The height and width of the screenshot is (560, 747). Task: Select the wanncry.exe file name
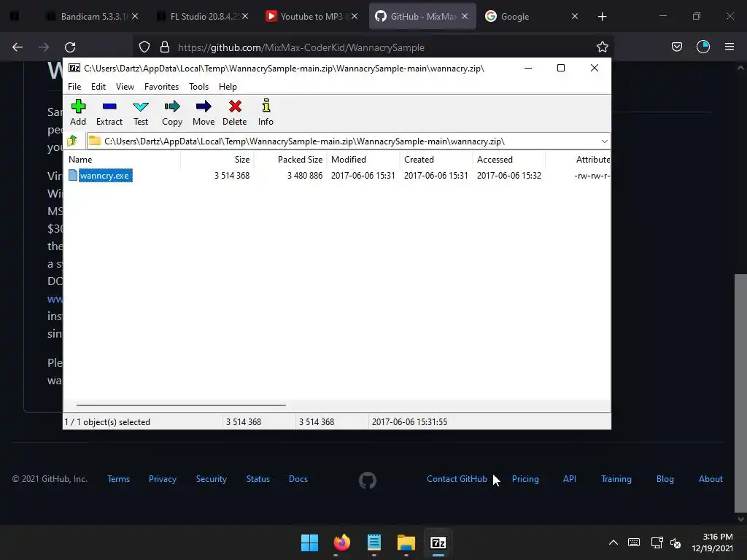pyautogui.click(x=105, y=176)
